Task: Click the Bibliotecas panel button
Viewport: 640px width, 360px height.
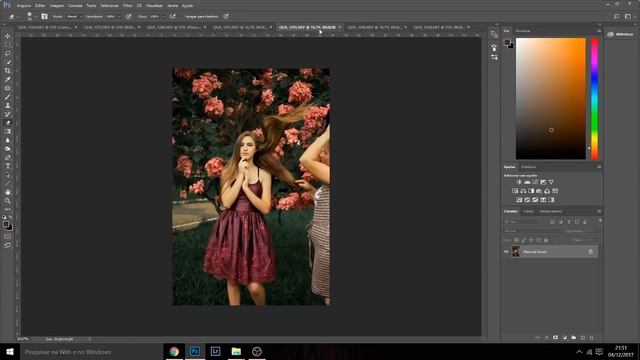Action: (x=620, y=34)
